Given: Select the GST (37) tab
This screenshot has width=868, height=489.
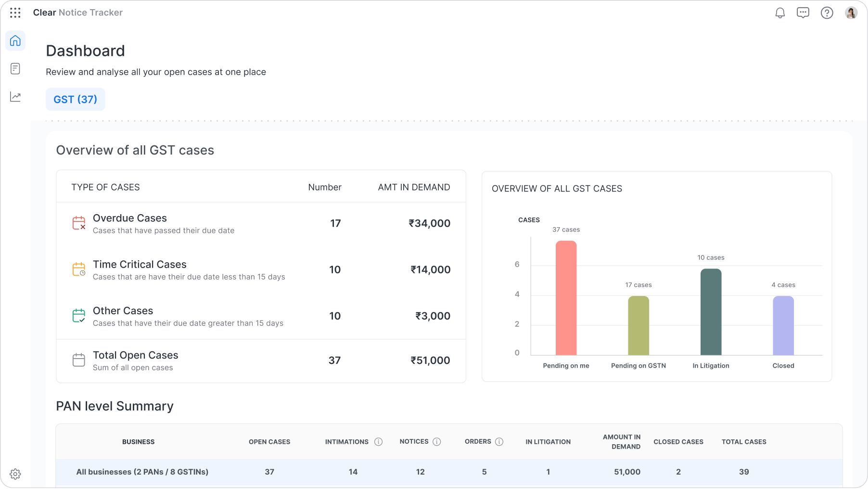Looking at the screenshot, I should (x=76, y=99).
